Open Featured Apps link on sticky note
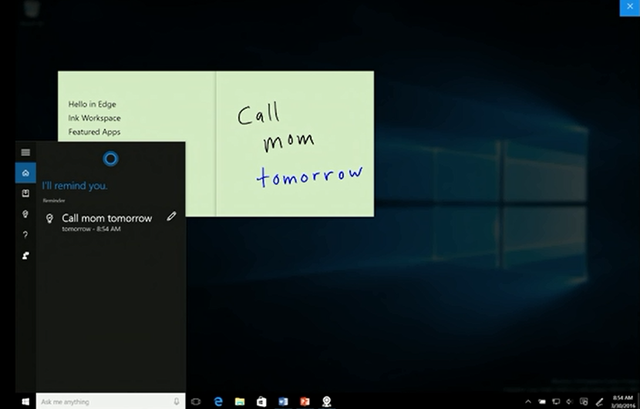Screen dimensions: 640x409 94,132
